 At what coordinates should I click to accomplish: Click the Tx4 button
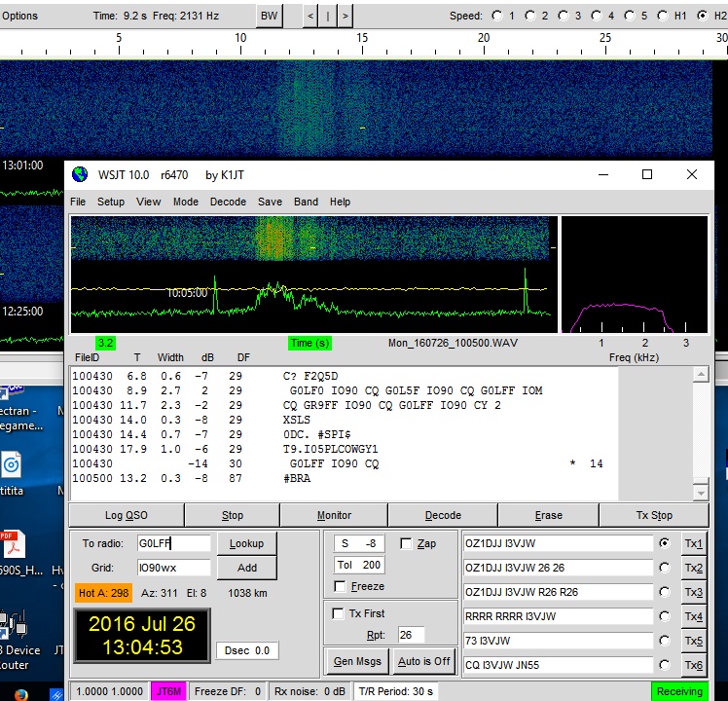(694, 616)
